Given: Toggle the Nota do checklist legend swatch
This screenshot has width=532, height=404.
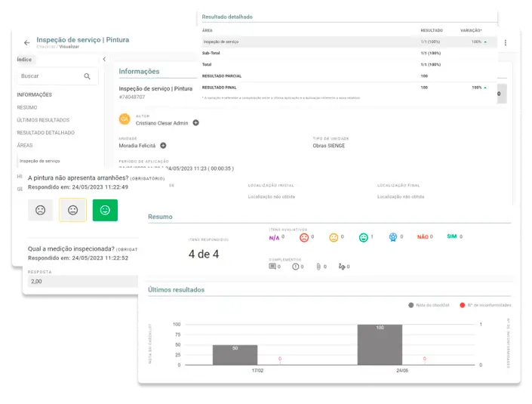Looking at the screenshot, I should 411,305.
